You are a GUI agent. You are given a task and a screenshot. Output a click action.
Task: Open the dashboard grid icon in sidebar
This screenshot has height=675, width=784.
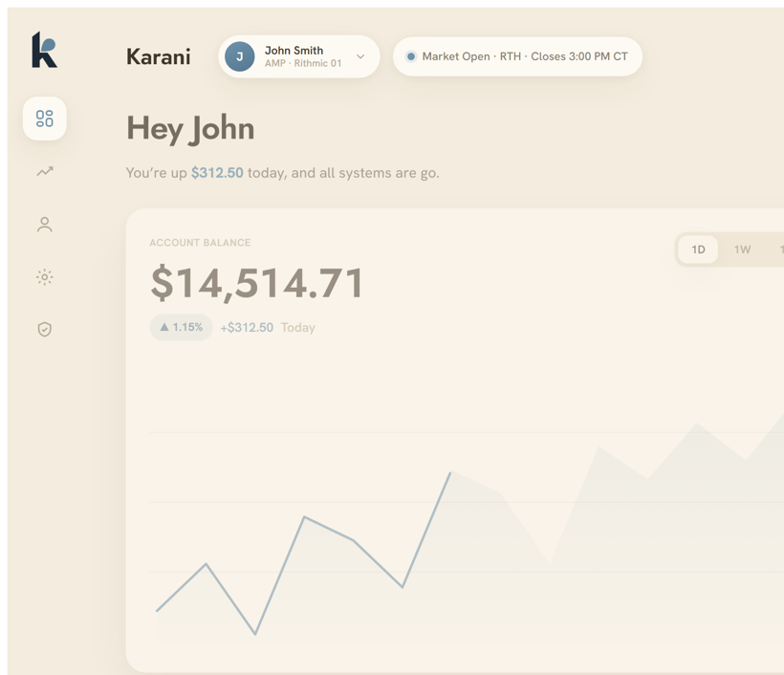(45, 119)
